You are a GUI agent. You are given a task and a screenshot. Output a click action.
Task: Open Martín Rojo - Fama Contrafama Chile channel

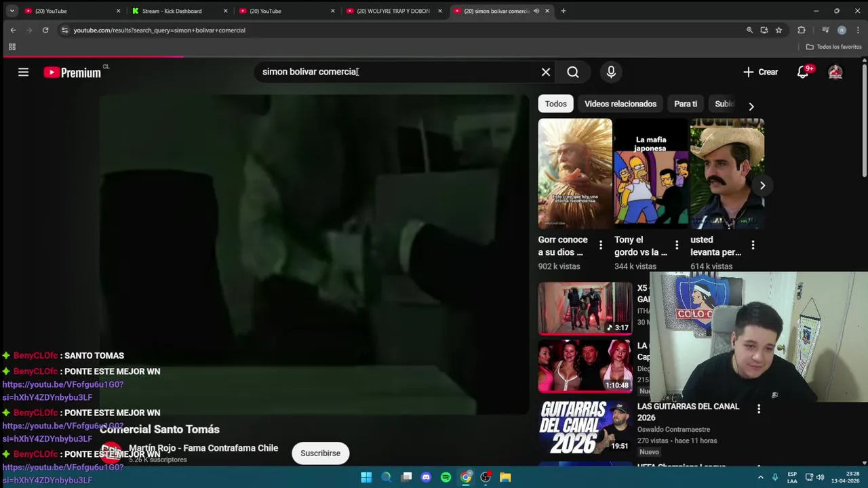[x=203, y=448]
